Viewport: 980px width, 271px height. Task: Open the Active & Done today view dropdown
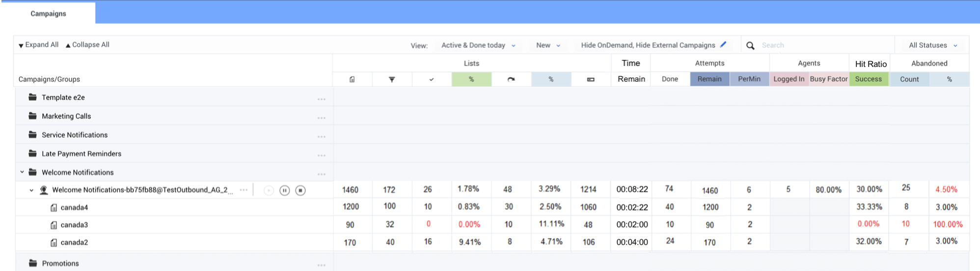point(478,45)
